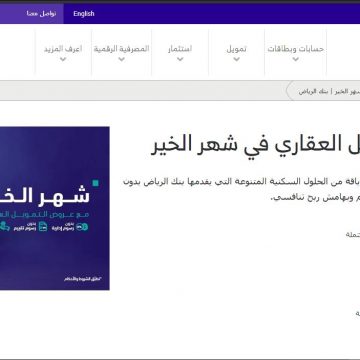The height and width of the screenshot is (360, 360).
Task: Open the تواصل معنا contact link
Action: pyautogui.click(x=41, y=14)
